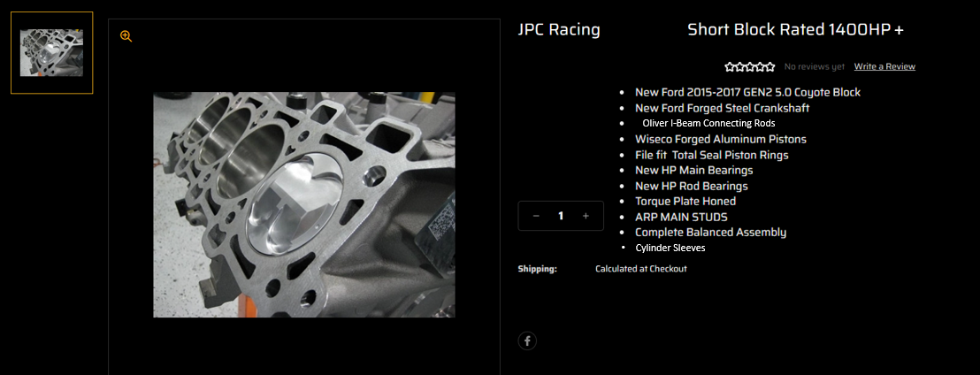Click the 'Shipping:' label
This screenshot has height=375, width=980.
(x=538, y=269)
